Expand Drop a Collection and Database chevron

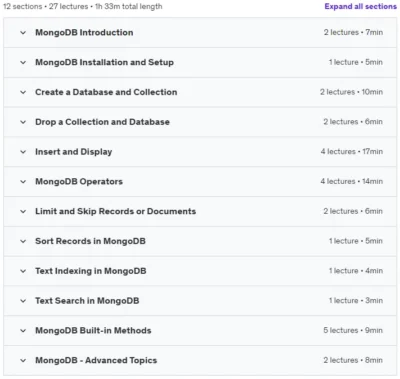click(23, 122)
